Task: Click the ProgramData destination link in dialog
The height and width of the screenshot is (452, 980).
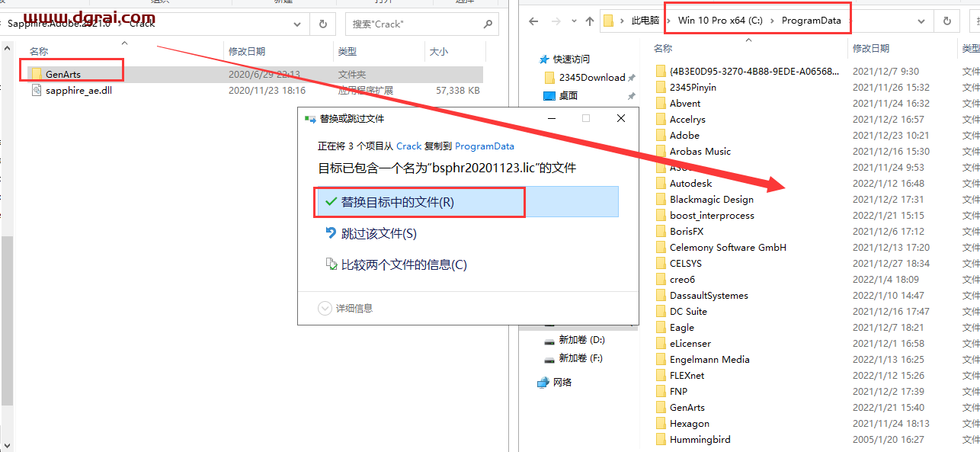Action: pyautogui.click(x=484, y=146)
